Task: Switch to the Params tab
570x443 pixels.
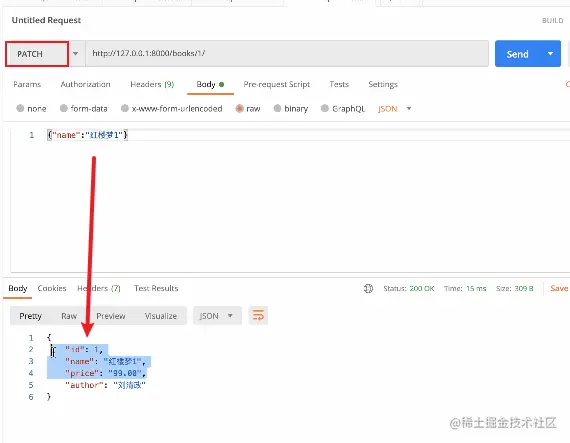Action: point(27,84)
